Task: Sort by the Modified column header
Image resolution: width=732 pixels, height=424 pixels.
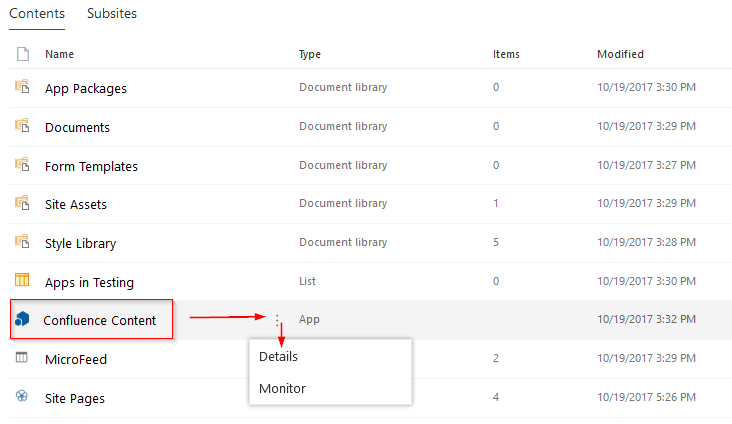Action: [620, 54]
